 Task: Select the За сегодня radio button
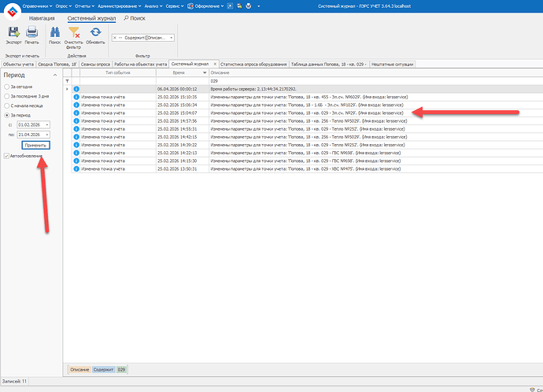click(x=8, y=86)
